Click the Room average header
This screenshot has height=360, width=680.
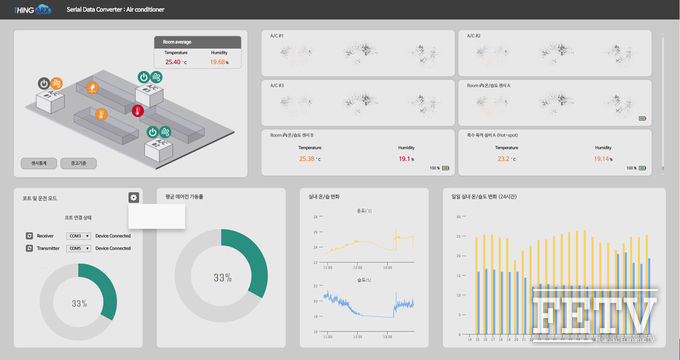point(198,42)
